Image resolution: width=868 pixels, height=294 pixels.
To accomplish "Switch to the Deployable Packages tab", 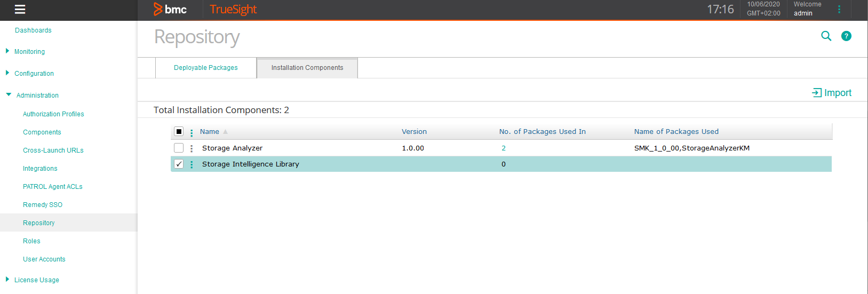I will (205, 68).
